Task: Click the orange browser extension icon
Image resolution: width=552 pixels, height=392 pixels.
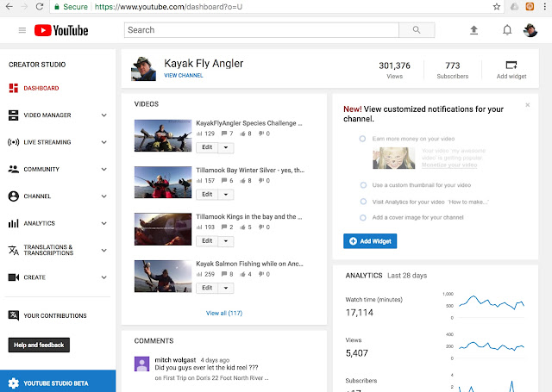Action: 530,6
